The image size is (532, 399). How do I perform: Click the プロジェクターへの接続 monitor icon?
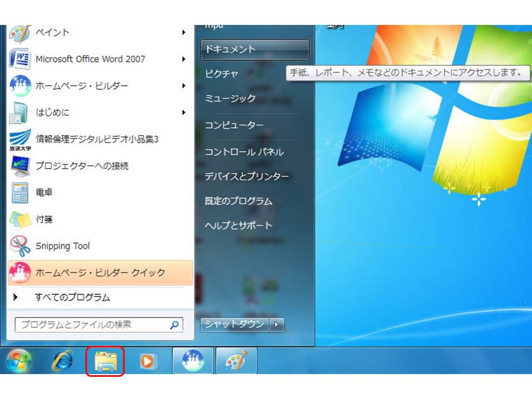20,166
